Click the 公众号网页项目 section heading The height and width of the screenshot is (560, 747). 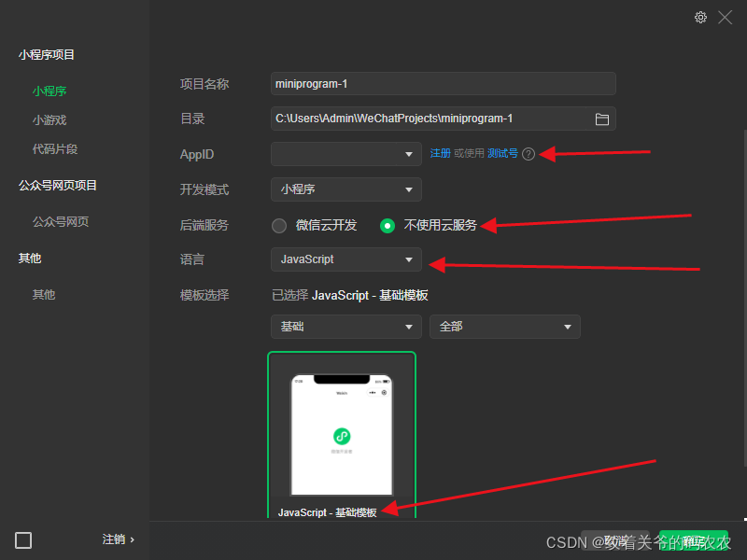(58, 185)
